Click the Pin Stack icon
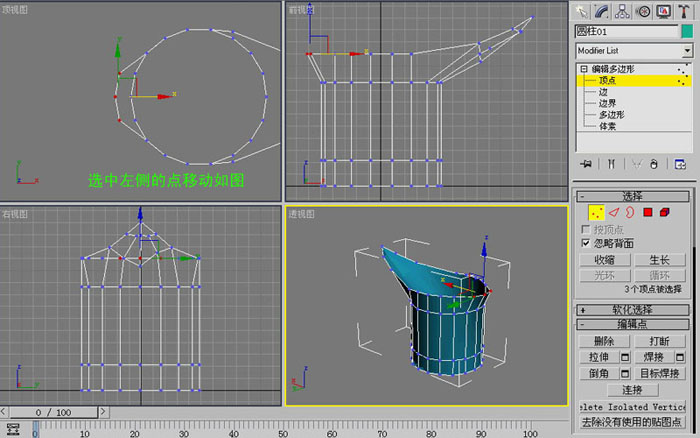Image resolution: width=700 pixels, height=438 pixels. pyautogui.click(x=586, y=164)
